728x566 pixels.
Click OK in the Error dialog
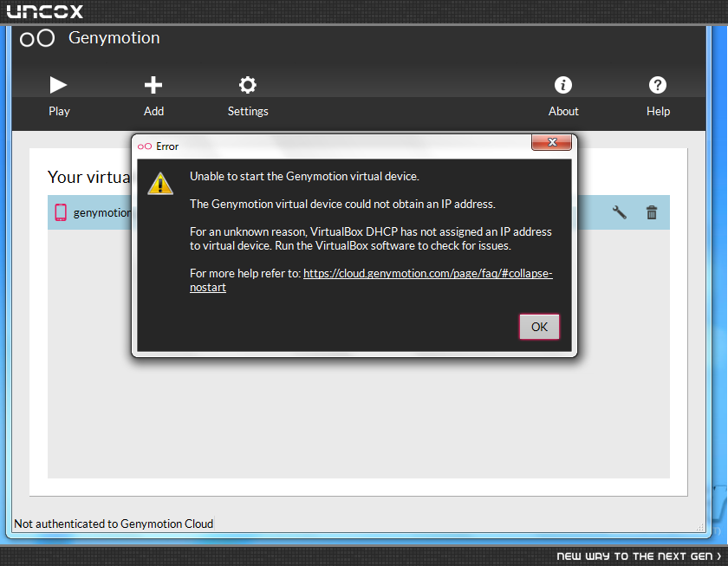[539, 327]
